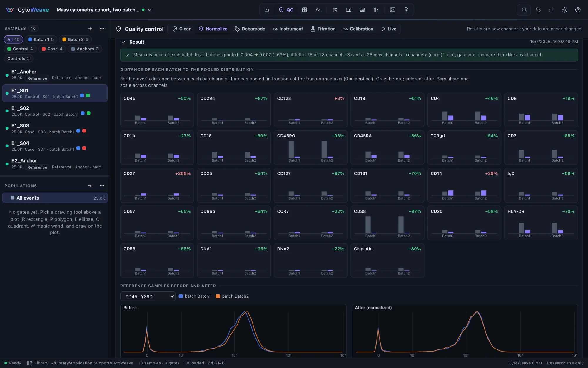Toggle the Batch 1 filter chip
The width and height of the screenshot is (588, 368).
pos(41,39)
